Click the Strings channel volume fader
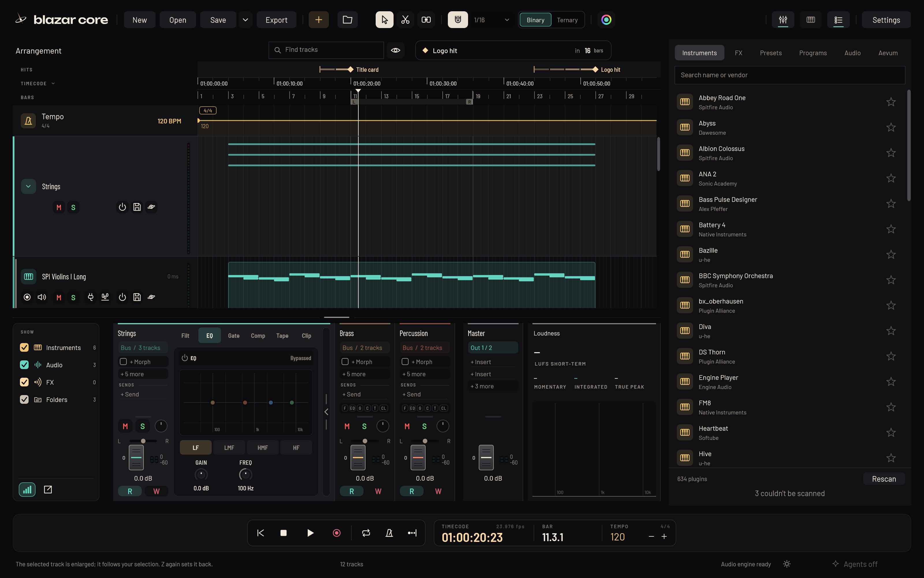 pos(136,457)
